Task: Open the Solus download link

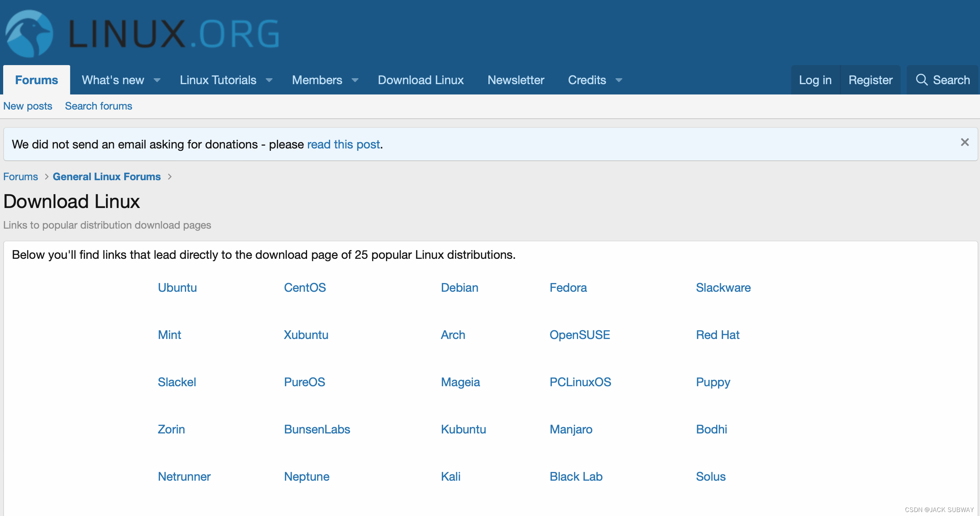Action: click(711, 477)
